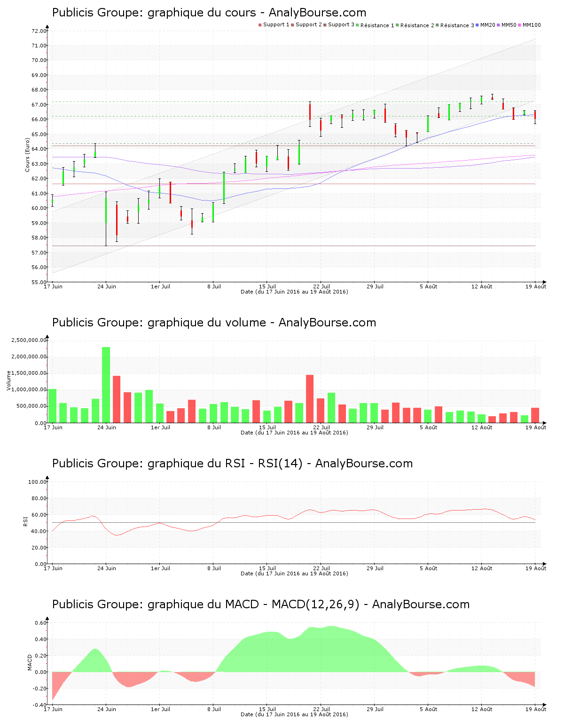The width and height of the screenshot is (564, 728).
Task: Click the tallest red volume bar before 22 Juil
Action: tap(310, 399)
